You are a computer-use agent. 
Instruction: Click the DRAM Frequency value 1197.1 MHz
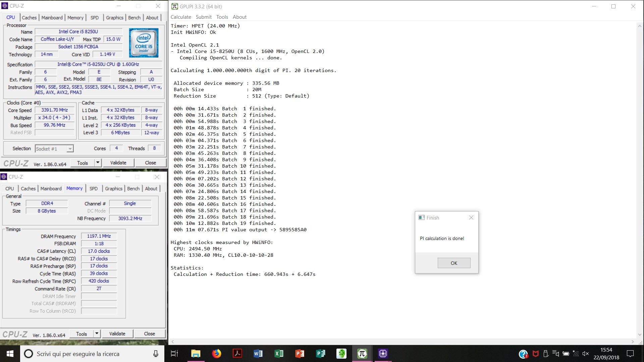(x=99, y=236)
